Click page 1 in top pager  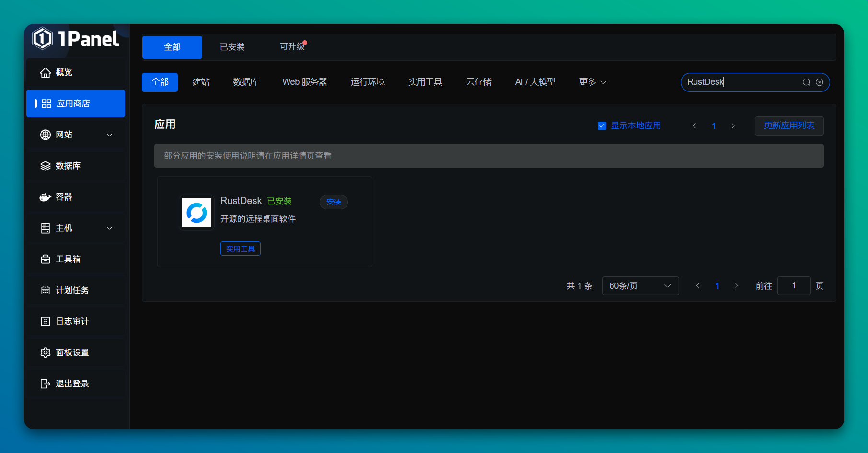point(714,126)
